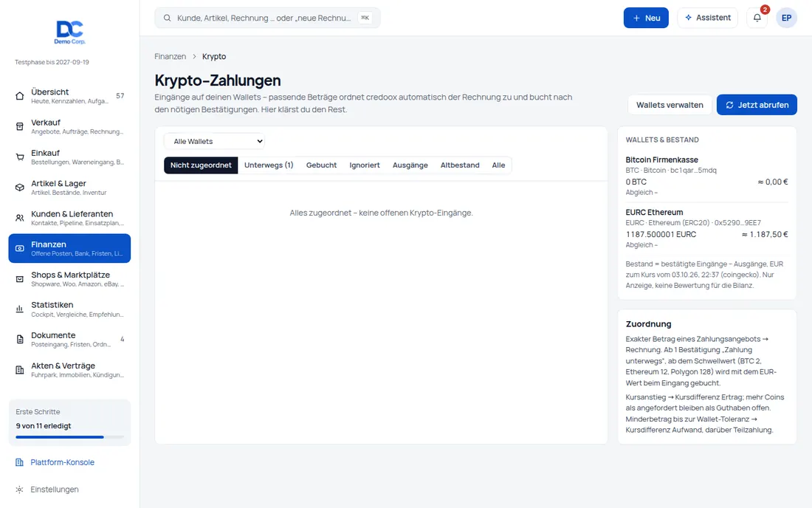Click the plus icon on Neu button
This screenshot has width=812, height=508.
click(x=636, y=18)
